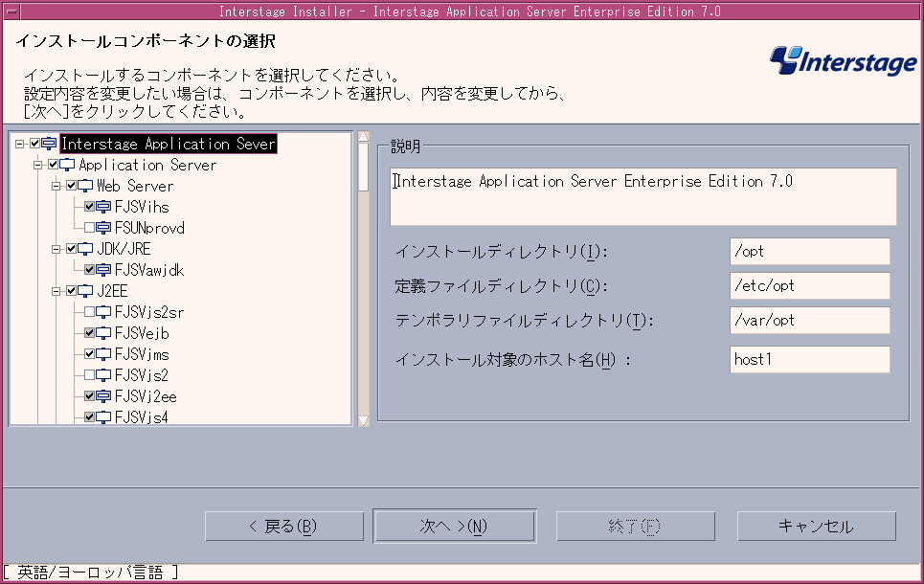Uncheck the FJSVejb checkbox
The height and width of the screenshot is (584, 924).
tap(90, 333)
